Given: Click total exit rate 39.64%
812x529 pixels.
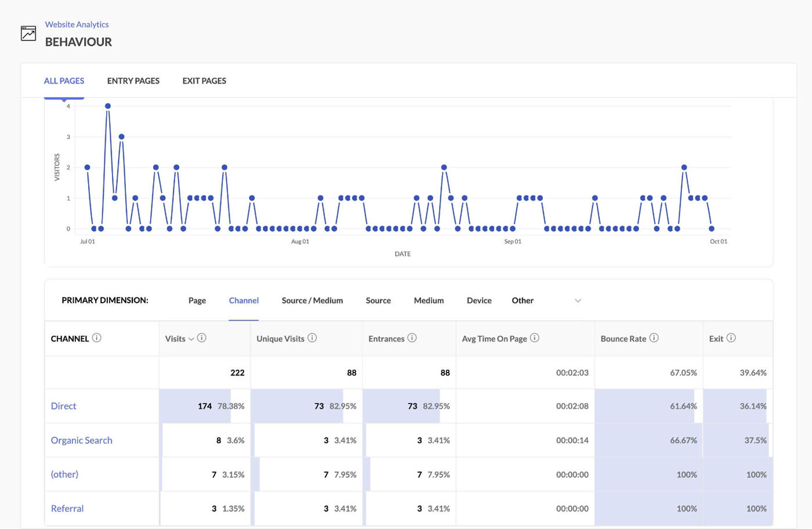Looking at the screenshot, I should pos(753,372).
